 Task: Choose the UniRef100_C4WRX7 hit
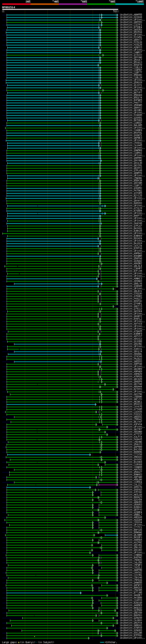pos(131,53)
